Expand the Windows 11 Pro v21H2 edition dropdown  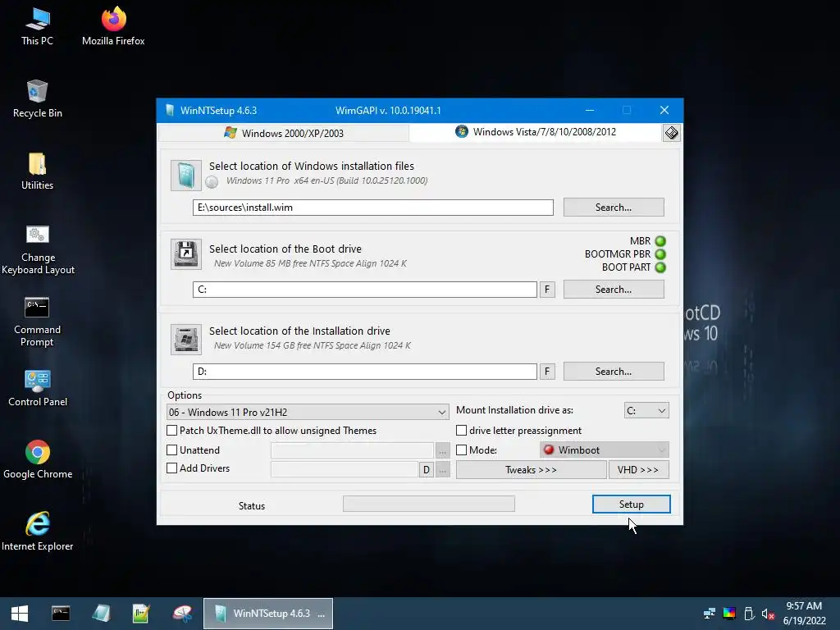(x=308, y=412)
